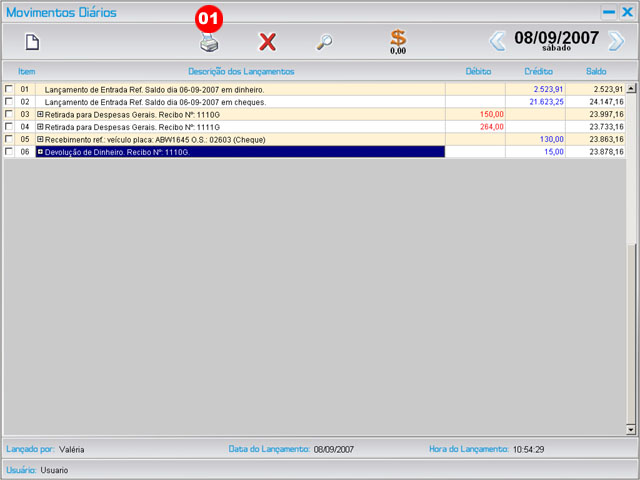This screenshot has height=480, width=640.
Task: Expand the Recibo 1110G withdrawal entry
Action: (x=41, y=114)
